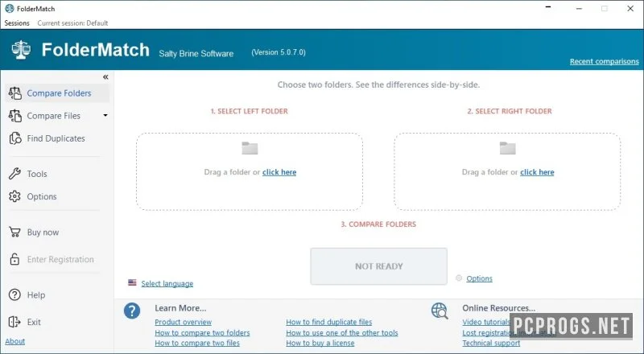Click the Compare Files sidebar icon
644x354 pixels.
coord(15,116)
